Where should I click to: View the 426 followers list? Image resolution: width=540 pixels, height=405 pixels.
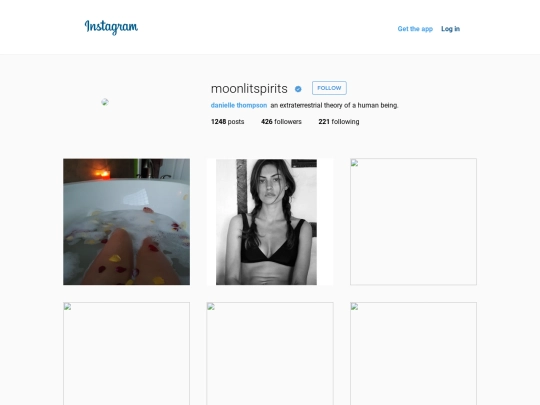click(x=281, y=122)
